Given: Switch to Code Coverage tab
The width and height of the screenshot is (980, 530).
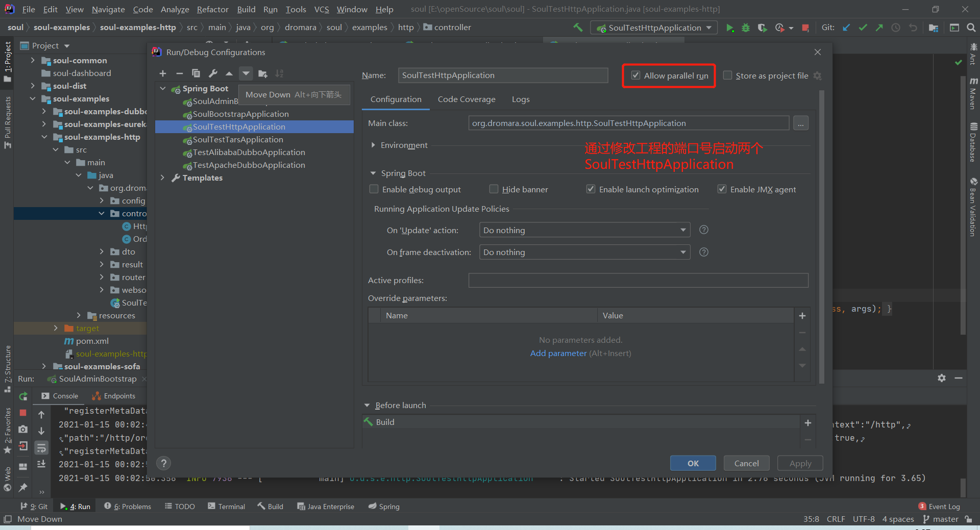Looking at the screenshot, I should coord(467,99).
